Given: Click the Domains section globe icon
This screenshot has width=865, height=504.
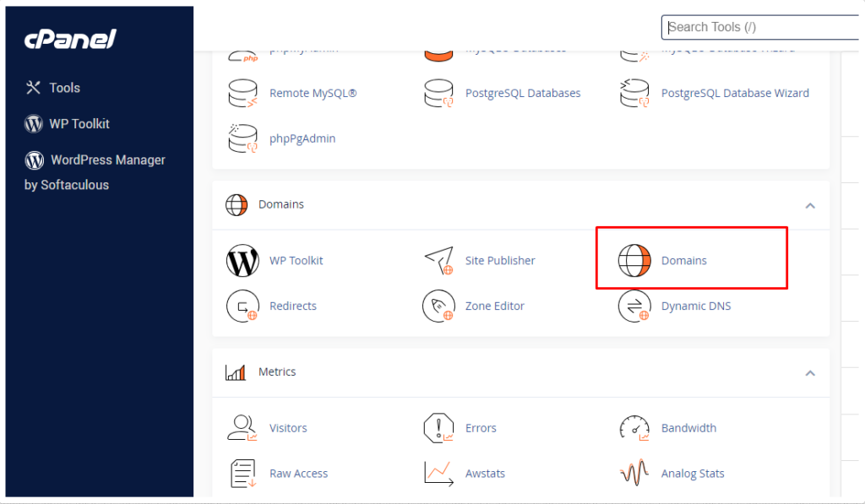Looking at the screenshot, I should click(x=237, y=204).
